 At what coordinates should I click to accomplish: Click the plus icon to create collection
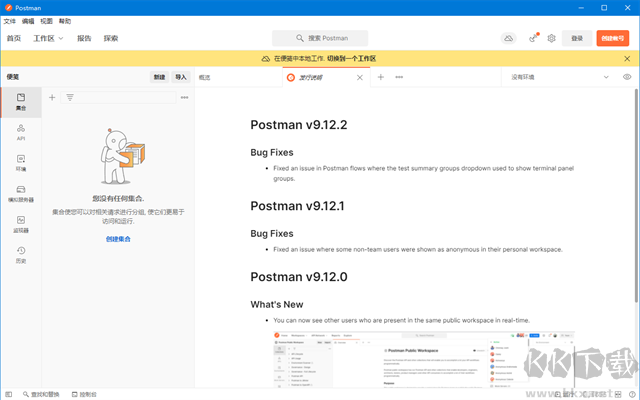(x=52, y=97)
